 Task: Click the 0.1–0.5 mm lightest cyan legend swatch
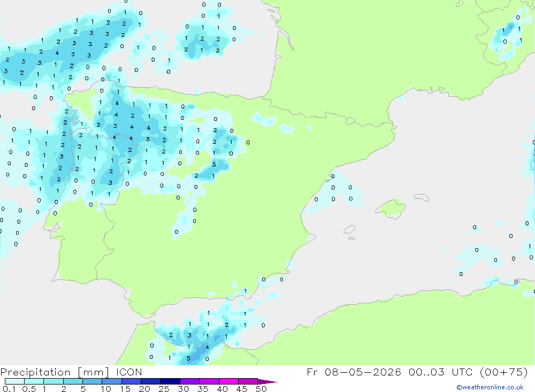click(14, 381)
